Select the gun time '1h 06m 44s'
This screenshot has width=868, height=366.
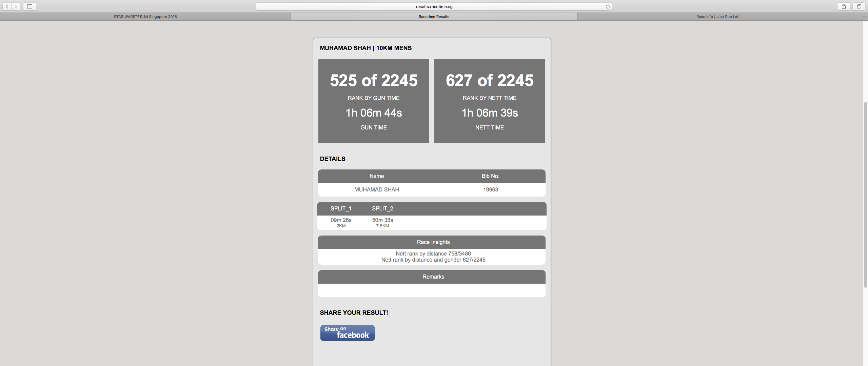374,113
